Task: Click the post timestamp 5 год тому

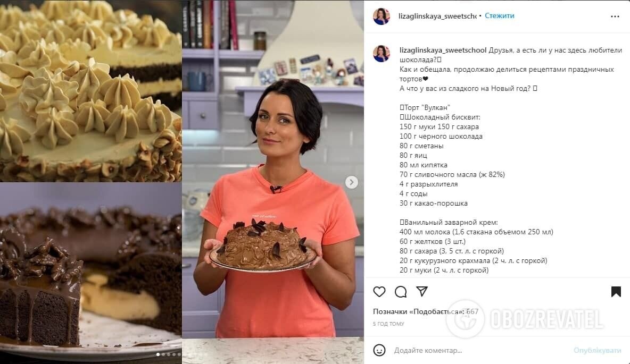Action: pos(388,324)
